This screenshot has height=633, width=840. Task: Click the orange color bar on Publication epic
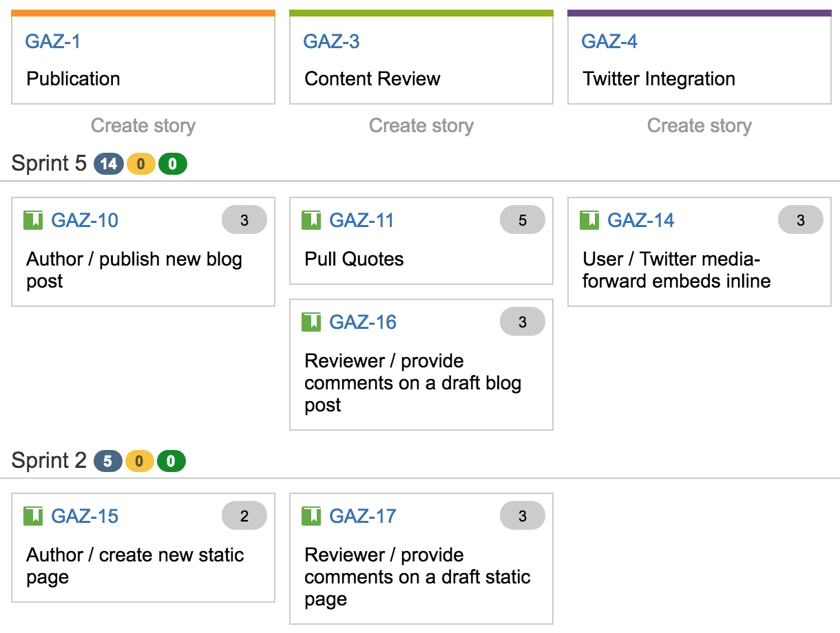point(143,13)
